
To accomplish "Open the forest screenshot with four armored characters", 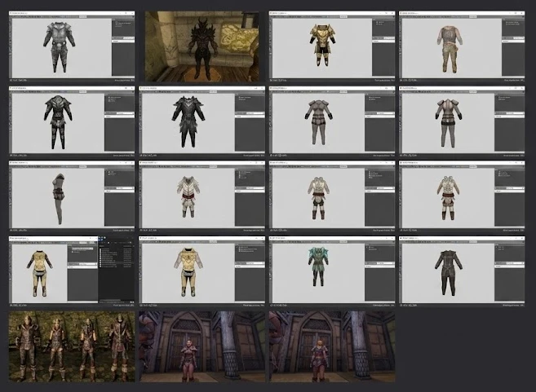I will click(x=72, y=346).
